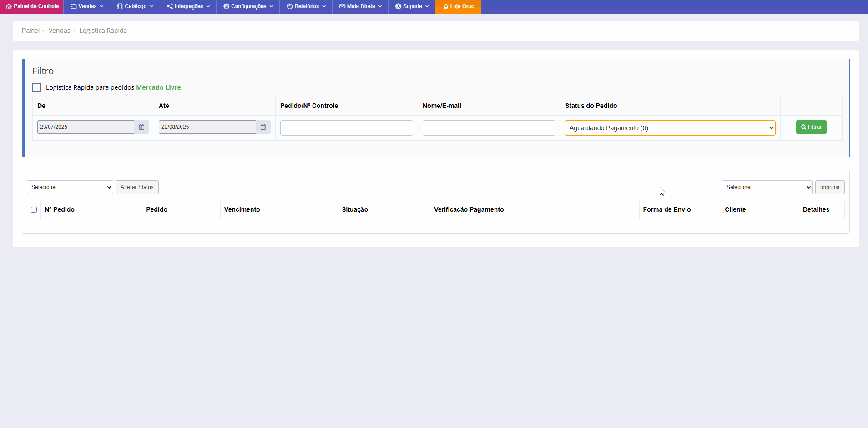
Task: Open the Catálogo menu
Action: (135, 6)
